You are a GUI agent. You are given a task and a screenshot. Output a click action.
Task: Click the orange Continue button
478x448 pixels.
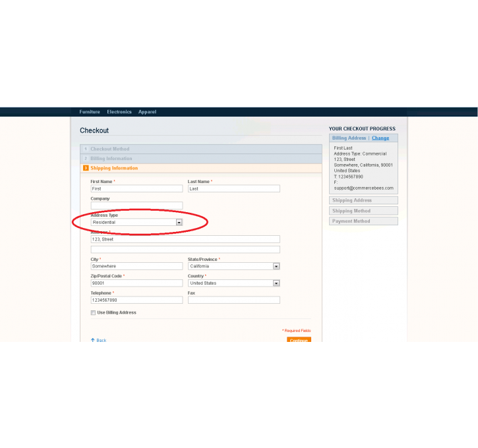[x=299, y=339]
